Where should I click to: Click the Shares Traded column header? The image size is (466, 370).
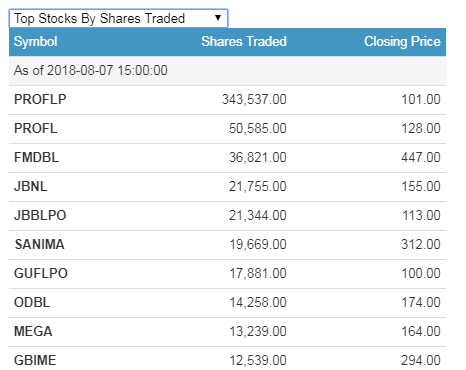click(x=244, y=42)
